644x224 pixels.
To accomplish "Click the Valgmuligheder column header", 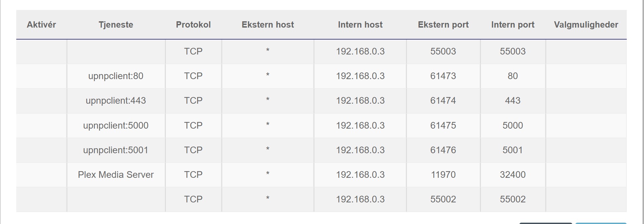I will point(586,25).
